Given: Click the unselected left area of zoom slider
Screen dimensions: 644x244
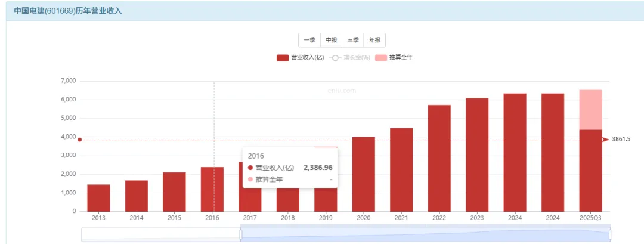Looking at the screenshot, I should pyautogui.click(x=160, y=234).
